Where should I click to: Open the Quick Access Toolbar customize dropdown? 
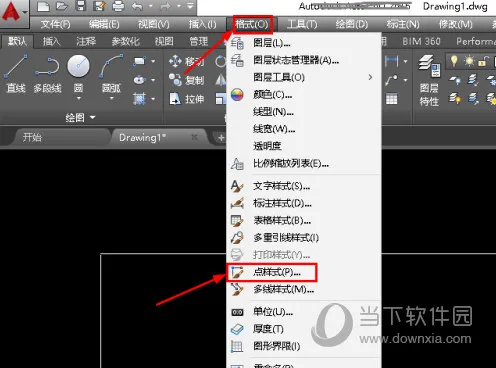(190, 6)
